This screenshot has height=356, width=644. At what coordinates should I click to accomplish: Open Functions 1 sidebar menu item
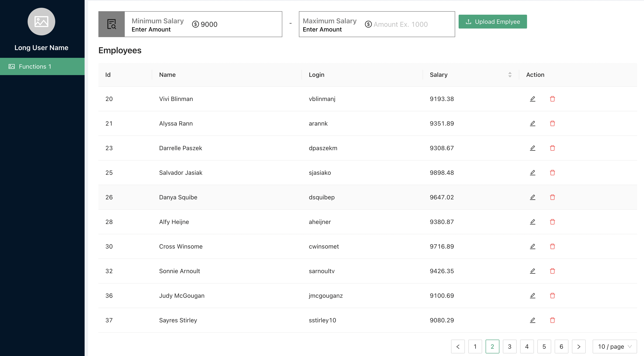click(x=42, y=66)
